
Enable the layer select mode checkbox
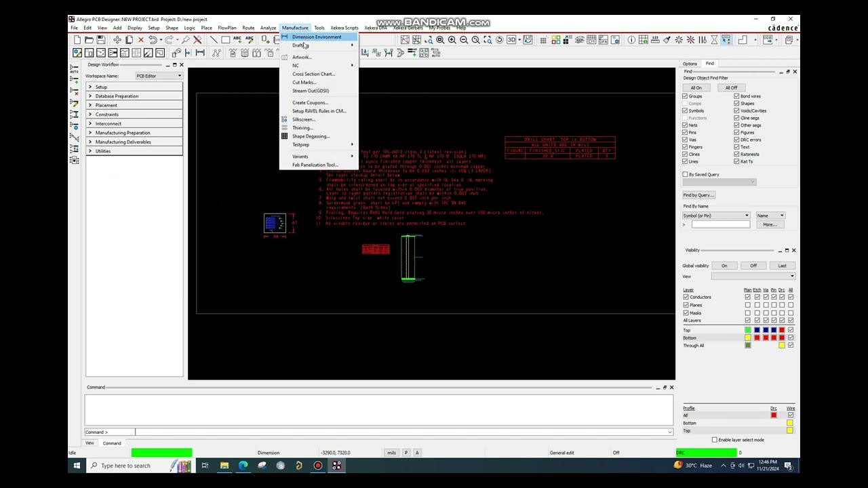tap(714, 440)
